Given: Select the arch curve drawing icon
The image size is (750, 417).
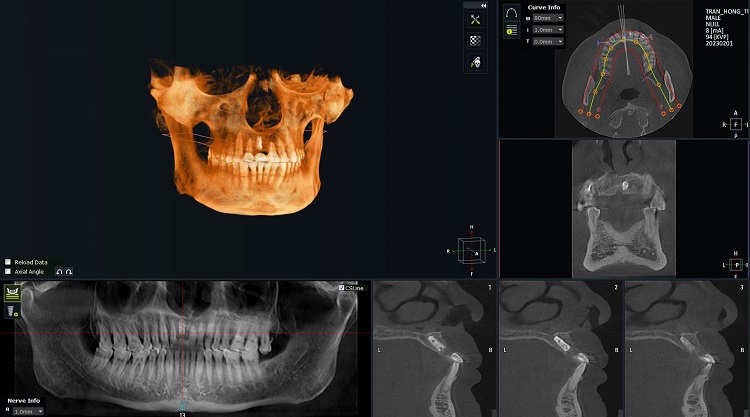Looking at the screenshot, I should pyautogui.click(x=511, y=14).
